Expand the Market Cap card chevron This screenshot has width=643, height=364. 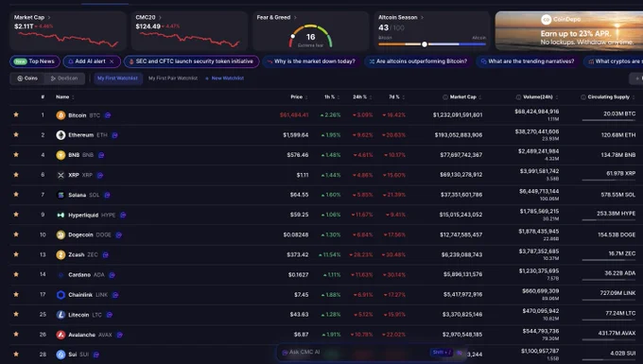click(49, 17)
